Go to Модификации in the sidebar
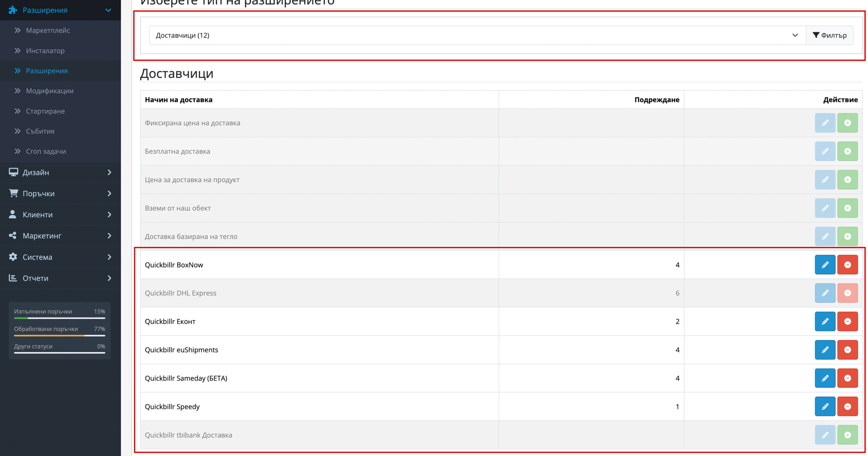The height and width of the screenshot is (456, 868). pos(50,91)
